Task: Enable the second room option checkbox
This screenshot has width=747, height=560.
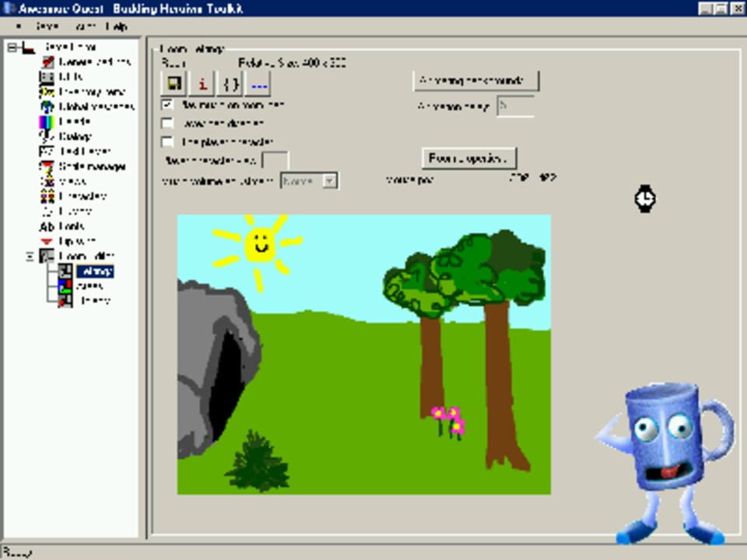Action: coord(165,122)
